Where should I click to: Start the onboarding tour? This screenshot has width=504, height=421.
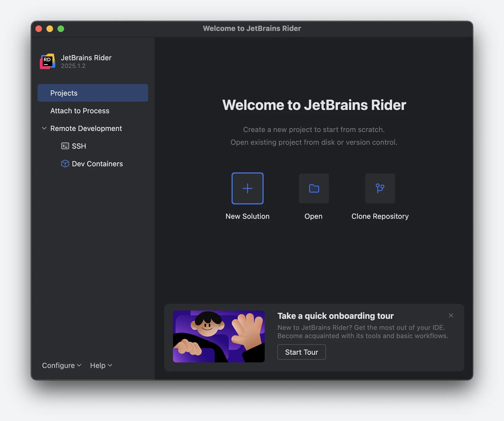point(302,352)
